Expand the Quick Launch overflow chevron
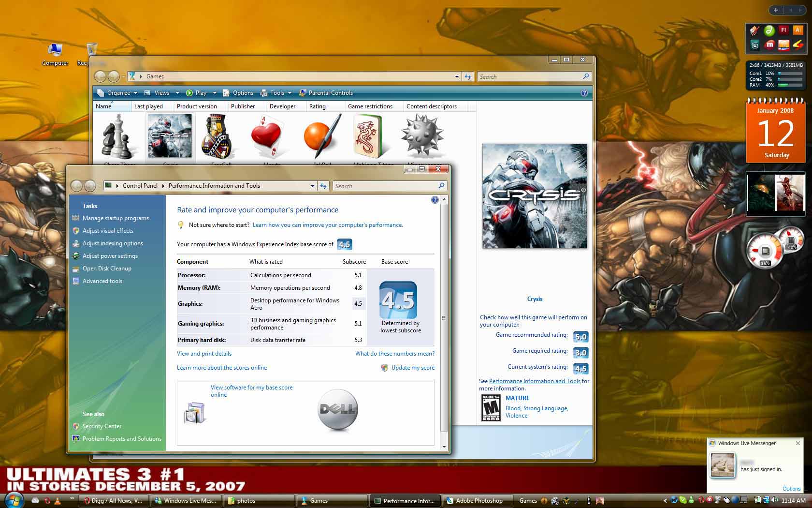812x508 pixels. (72, 498)
